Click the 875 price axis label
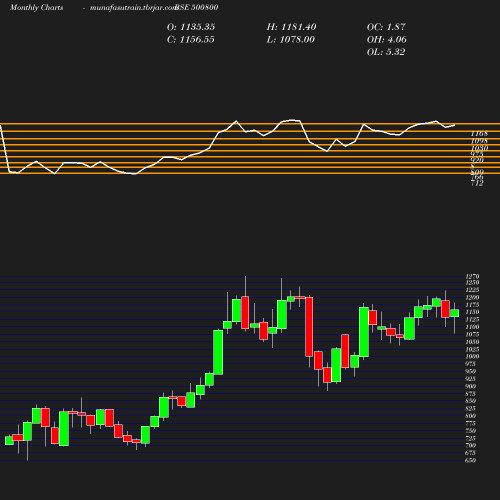This screenshot has width=500, height=500. point(471,394)
